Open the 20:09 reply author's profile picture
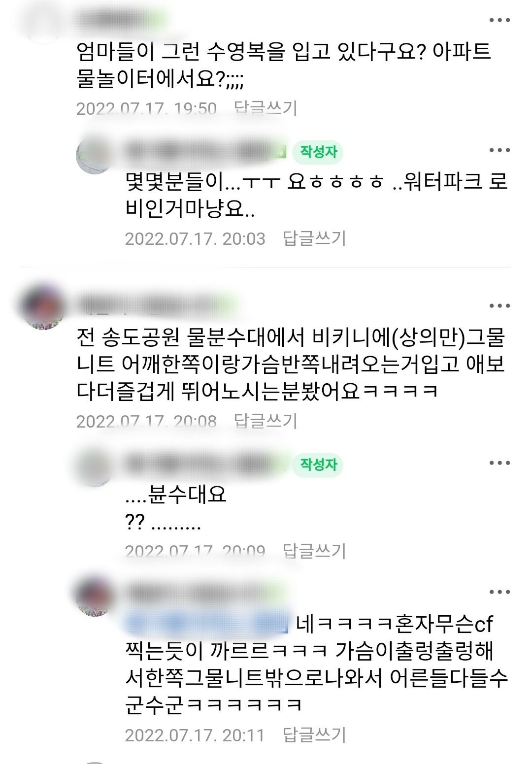The image size is (532, 764). click(x=95, y=467)
